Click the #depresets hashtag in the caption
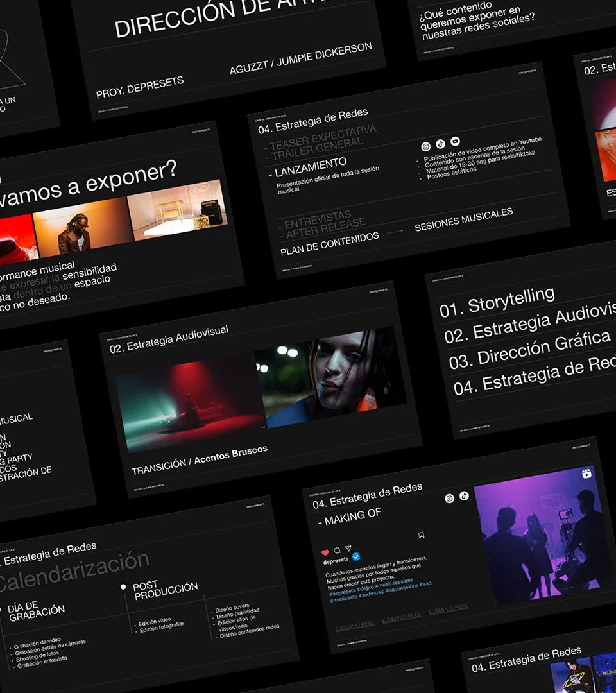Screen dimensions: 616x693 pos(343,592)
